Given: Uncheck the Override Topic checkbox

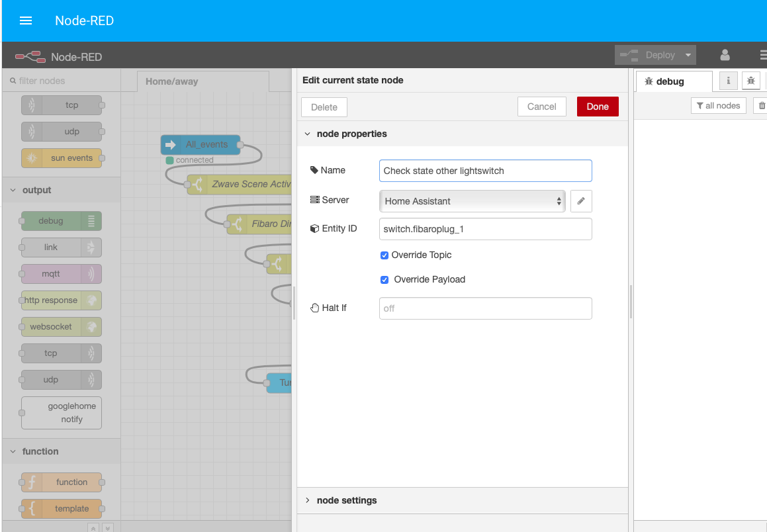Looking at the screenshot, I should click(384, 255).
